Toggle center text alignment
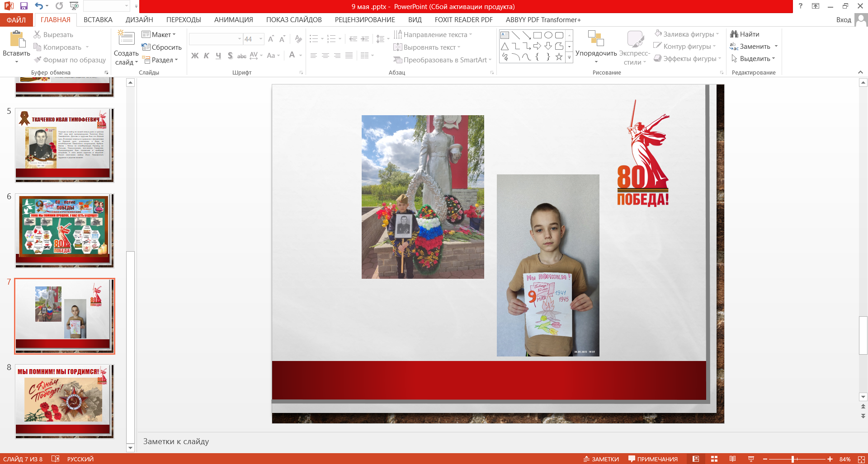The height and width of the screenshot is (464, 868). pos(325,56)
